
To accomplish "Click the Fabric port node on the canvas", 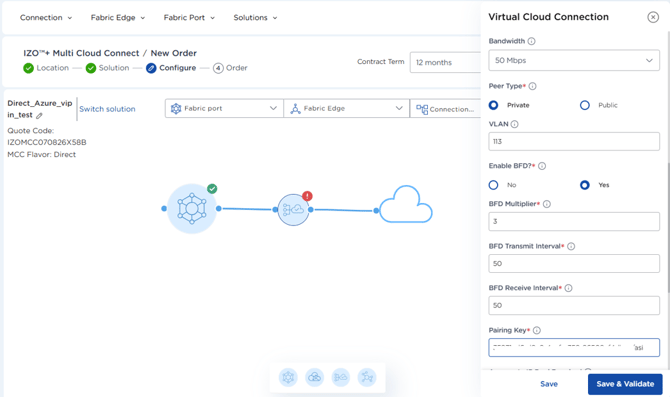I will tap(192, 209).
